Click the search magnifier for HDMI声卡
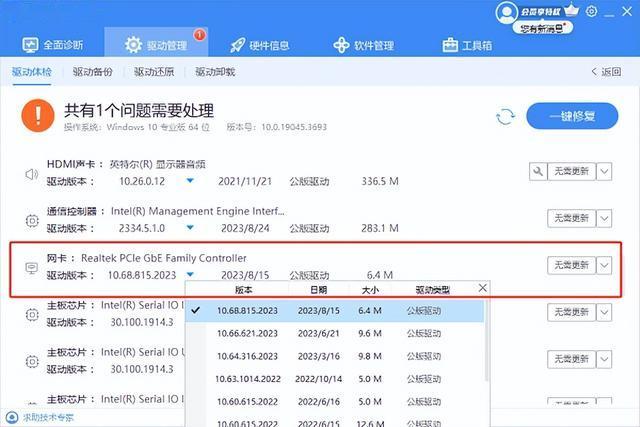 538,171
